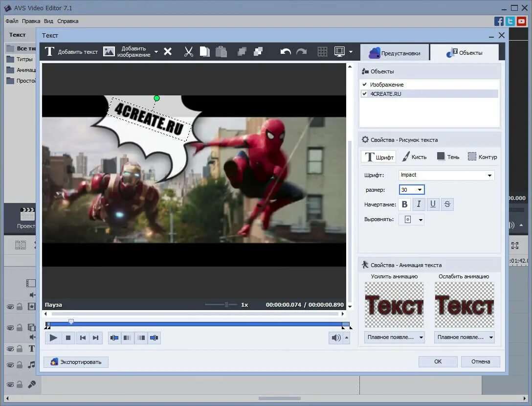Open the Шрифт properties tab
532x406 pixels.
[x=378, y=157]
